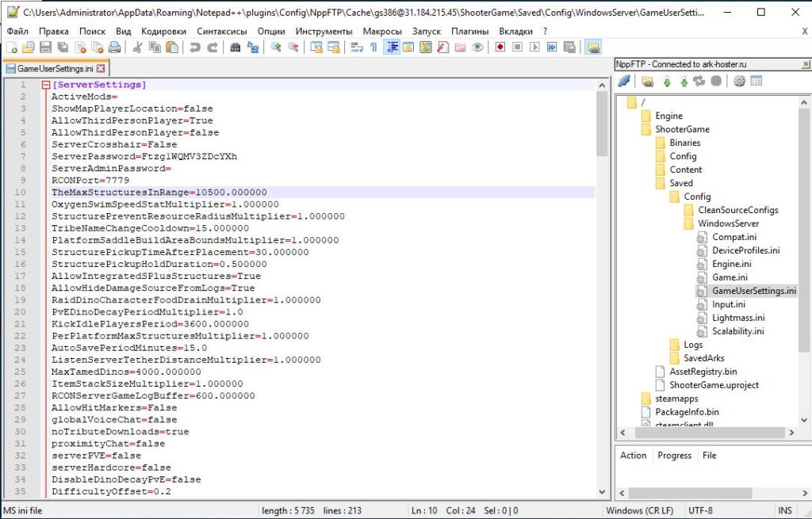Toggle show all characters pilcrow button
Screen dimensions: 812x519
[373, 48]
